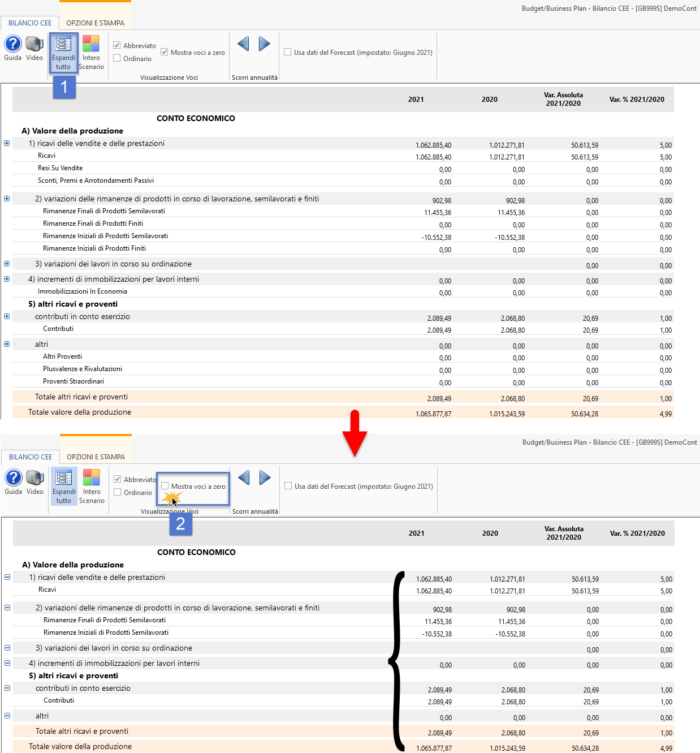Toggle Ordinario checkbox in upper toolbar

117,58
